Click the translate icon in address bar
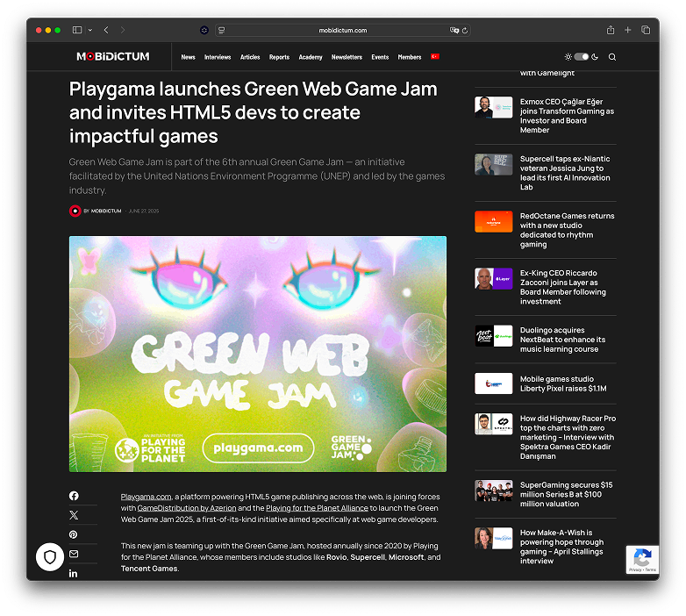Viewport: 686px width, 616px height. [454, 30]
